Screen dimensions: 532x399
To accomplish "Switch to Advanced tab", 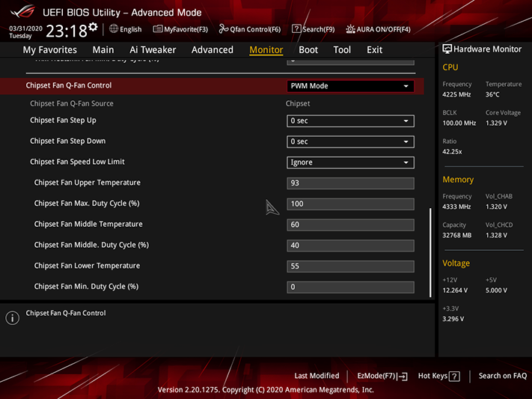I will click(x=212, y=50).
